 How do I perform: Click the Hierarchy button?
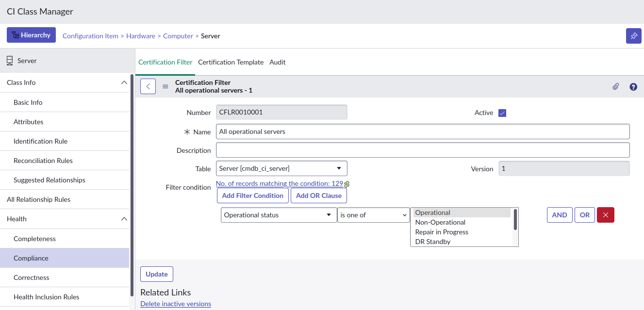31,35
